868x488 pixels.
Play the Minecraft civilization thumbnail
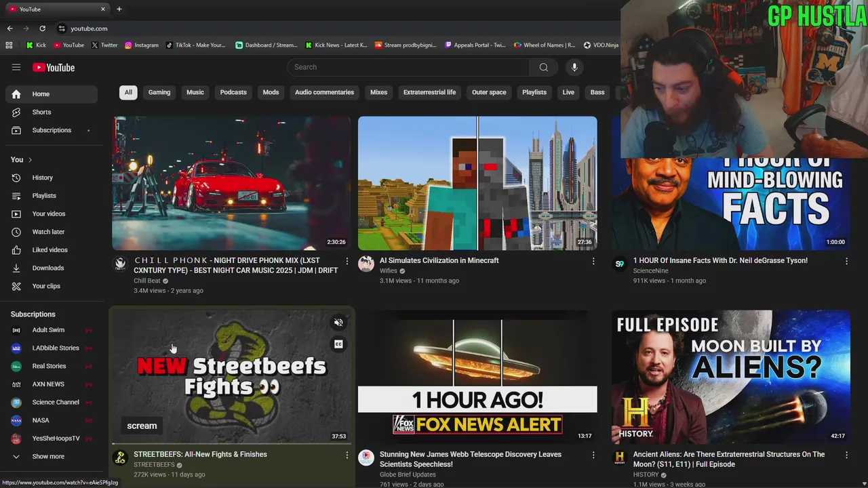477,183
